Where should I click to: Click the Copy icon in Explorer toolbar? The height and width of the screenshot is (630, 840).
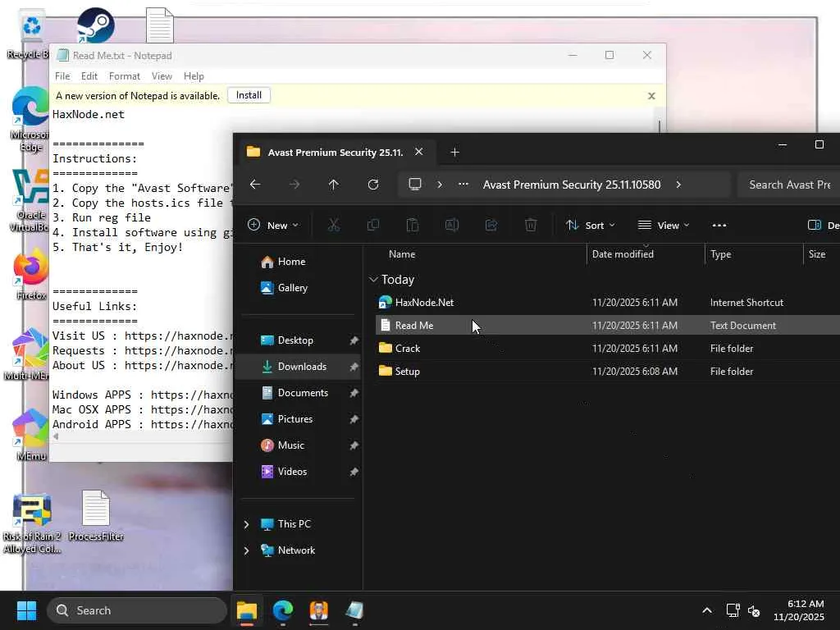[373, 225]
